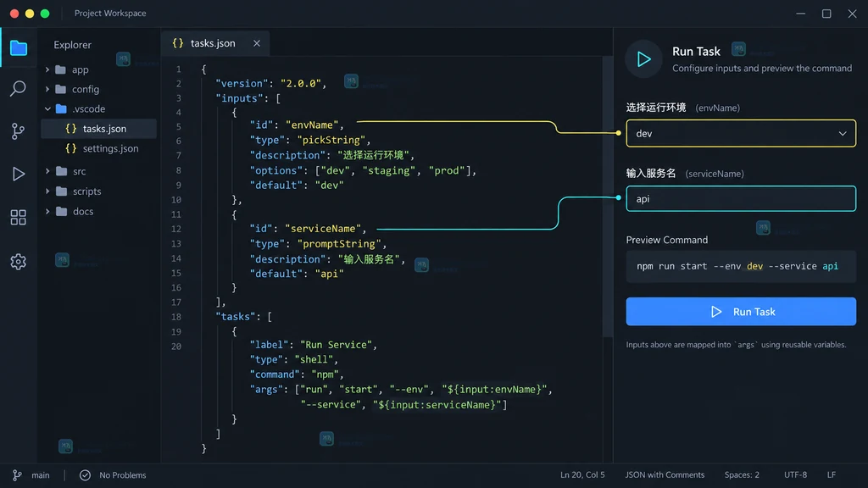Click the "2.0.0" version string
Viewport: 868px width, 488px height.
(x=301, y=84)
